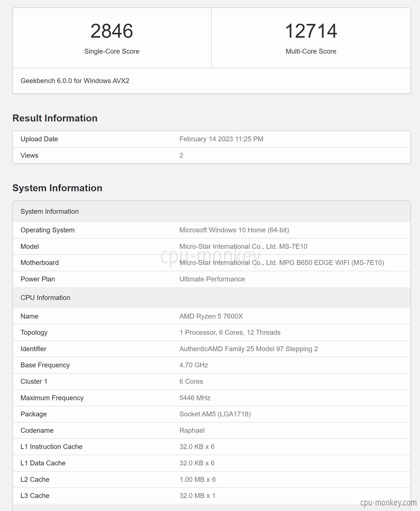This screenshot has height=511, width=420.
Task: Select the 5446 MHz value
Action: [x=195, y=398]
